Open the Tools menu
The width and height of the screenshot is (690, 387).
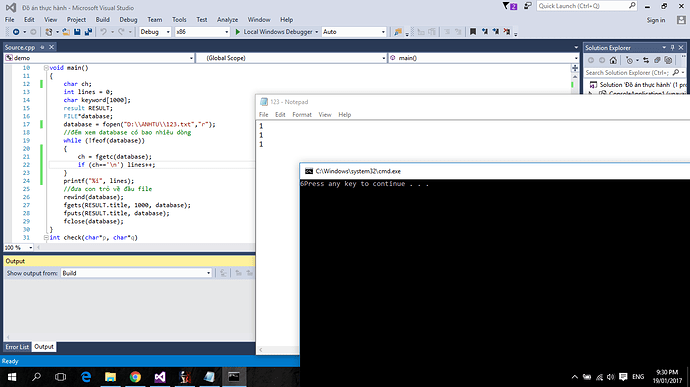coord(179,20)
